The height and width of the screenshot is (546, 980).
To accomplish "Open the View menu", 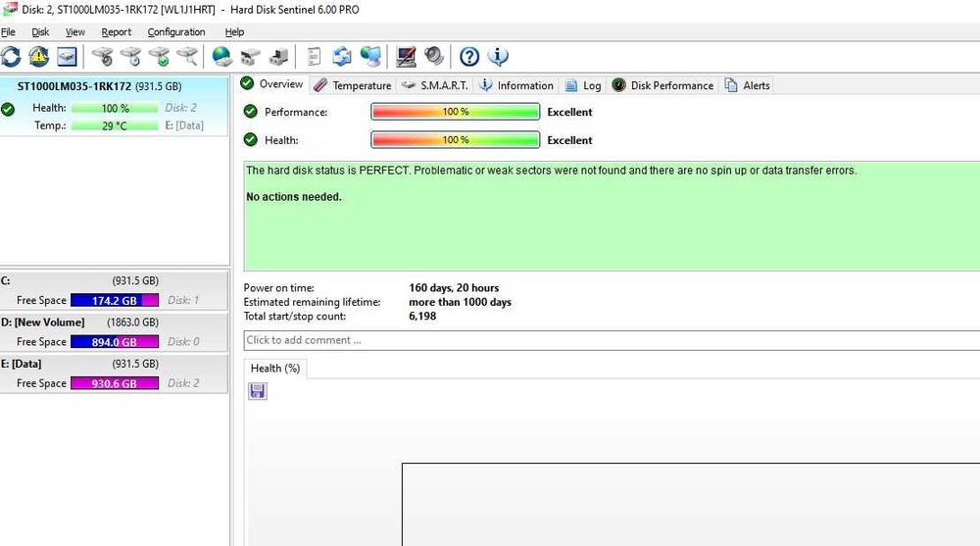I will coord(75,32).
